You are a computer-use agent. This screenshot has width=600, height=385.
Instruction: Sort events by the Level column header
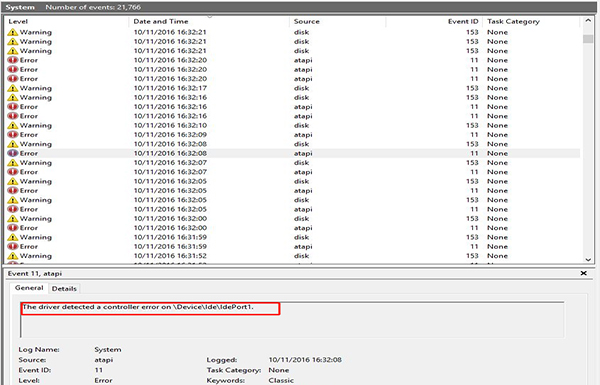coord(67,21)
